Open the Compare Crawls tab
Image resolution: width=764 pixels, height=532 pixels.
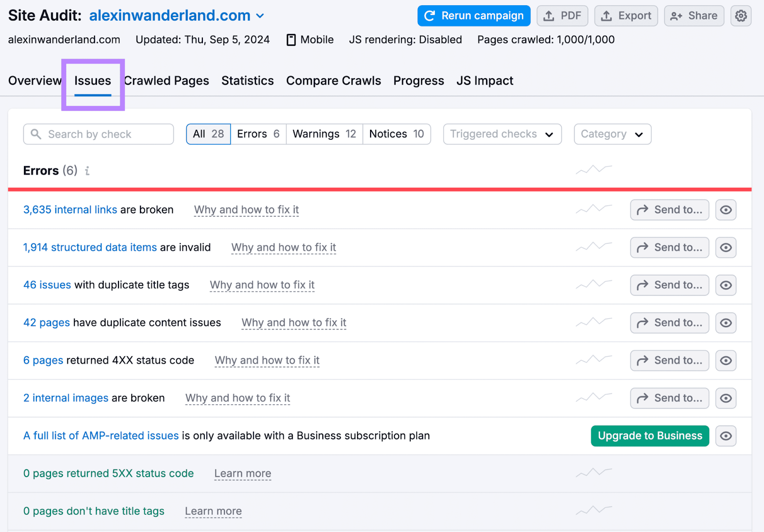[x=333, y=80]
